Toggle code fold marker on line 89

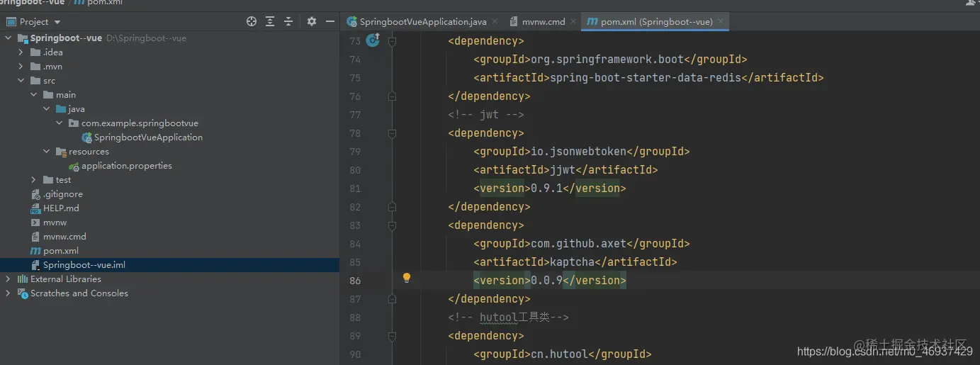[393, 336]
